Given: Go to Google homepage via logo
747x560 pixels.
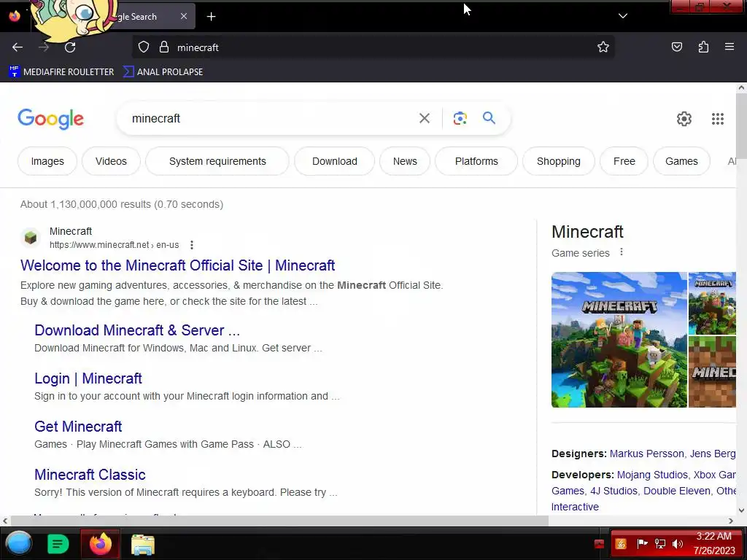Looking at the screenshot, I should [50, 119].
